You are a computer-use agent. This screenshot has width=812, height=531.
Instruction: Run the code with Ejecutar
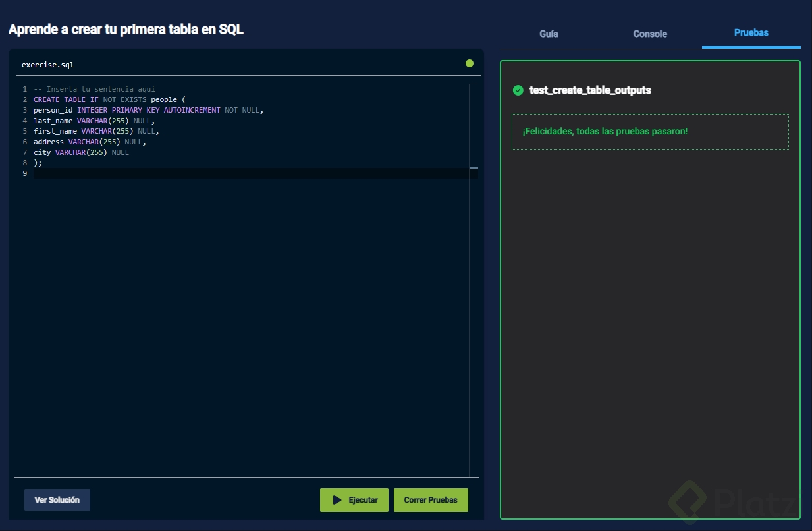(x=354, y=500)
